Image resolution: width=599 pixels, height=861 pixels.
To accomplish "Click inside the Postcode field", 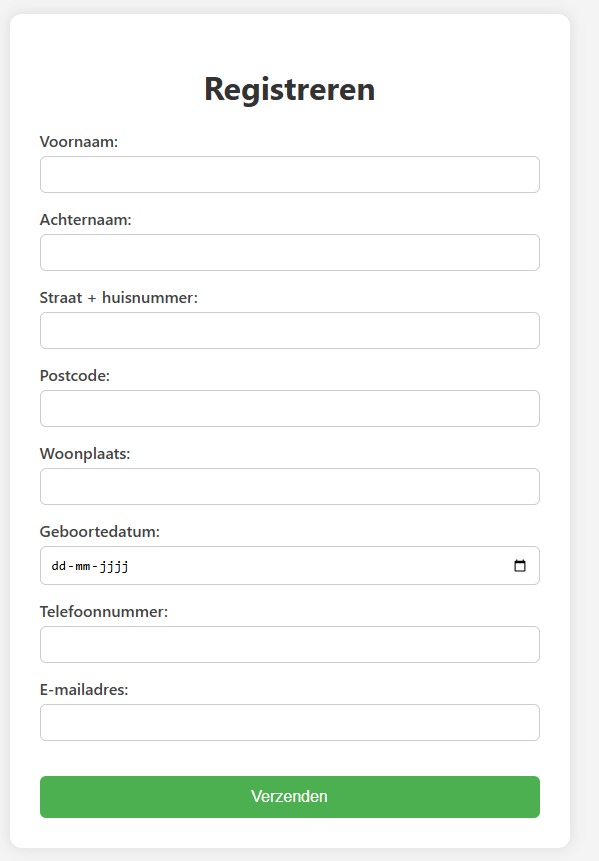I will pyautogui.click(x=290, y=409).
